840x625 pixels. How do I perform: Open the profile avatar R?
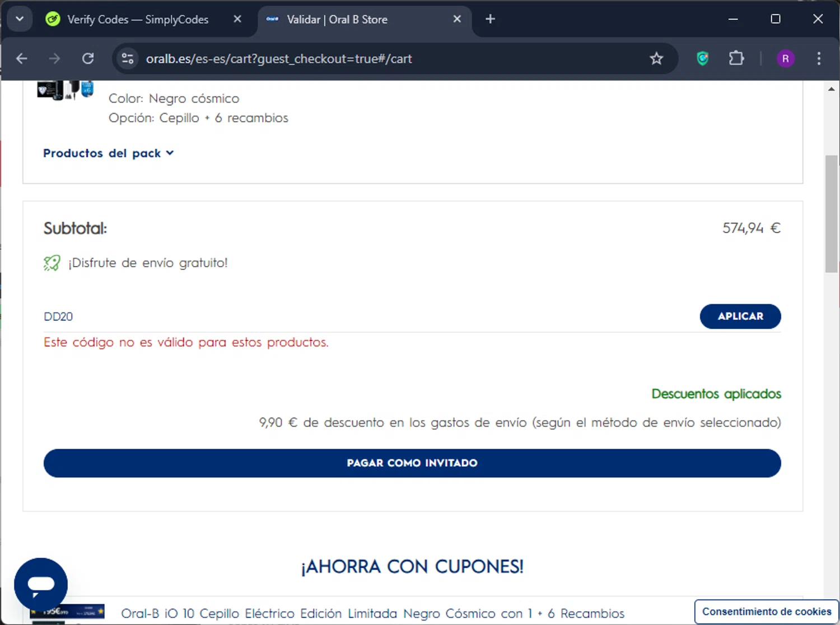(x=785, y=58)
